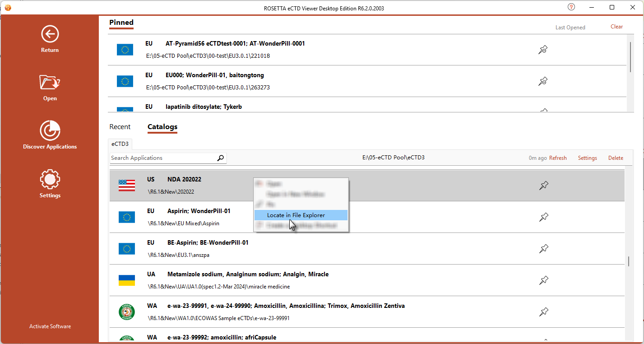Click path \R6.1&New\202022
The width and height of the screenshot is (644, 344).
point(171,191)
